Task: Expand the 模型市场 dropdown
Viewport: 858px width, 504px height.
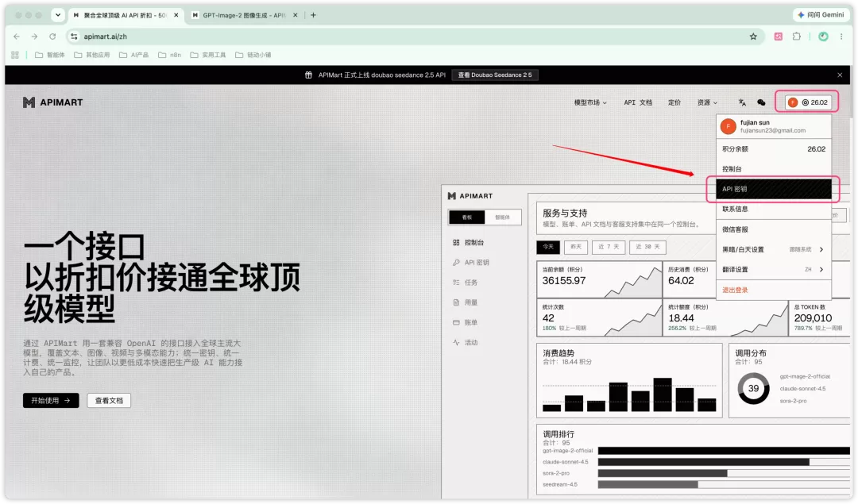Action: point(589,102)
